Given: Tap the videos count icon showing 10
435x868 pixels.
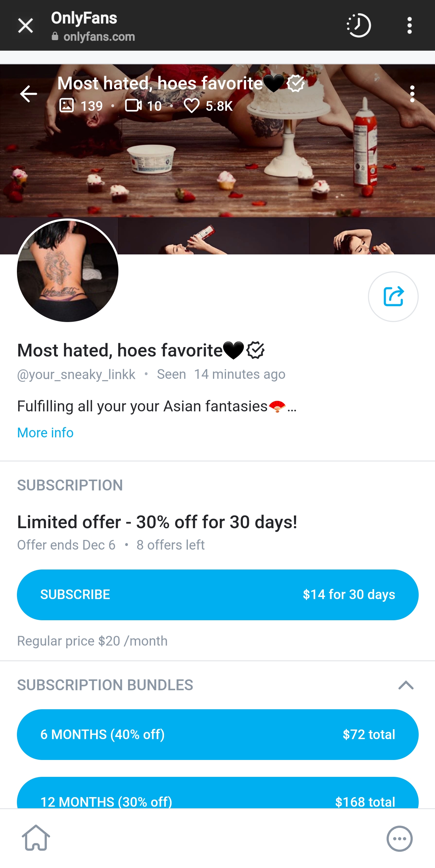Looking at the screenshot, I should tap(133, 105).
